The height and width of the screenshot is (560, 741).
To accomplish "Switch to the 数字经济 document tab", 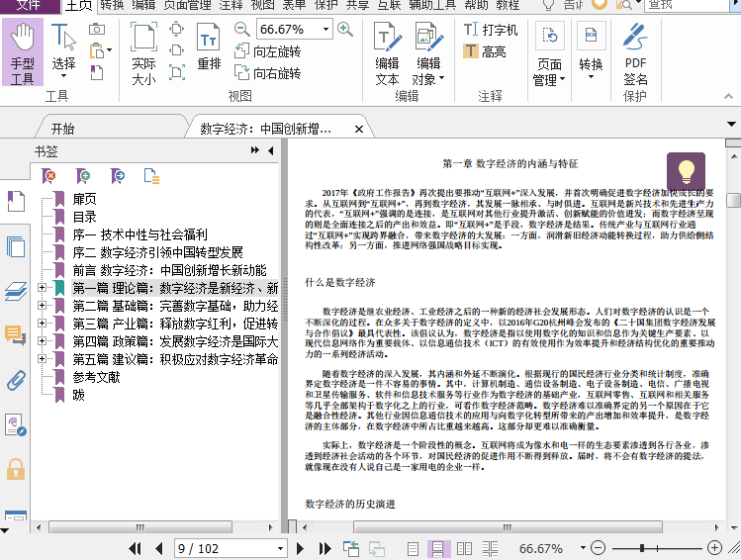I will click(265, 129).
